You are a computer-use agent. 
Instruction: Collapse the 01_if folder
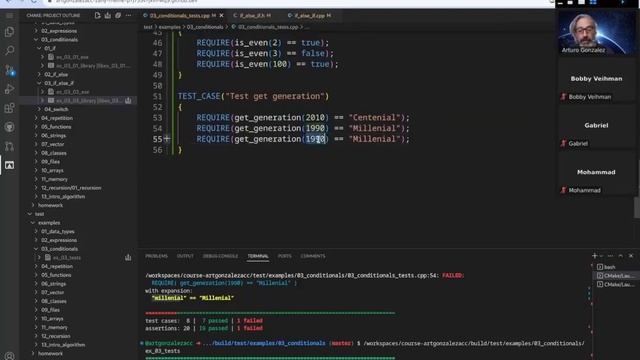pyautogui.click(x=39, y=48)
